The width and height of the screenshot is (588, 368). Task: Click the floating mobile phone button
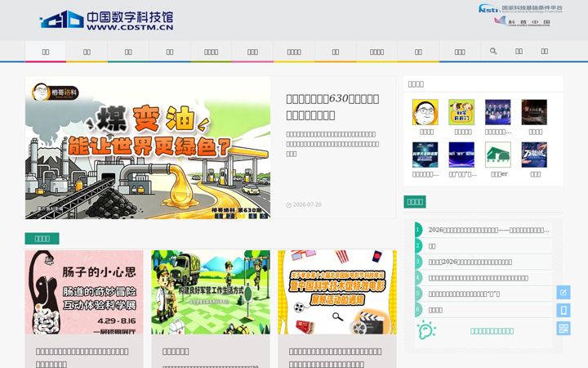pyautogui.click(x=563, y=310)
